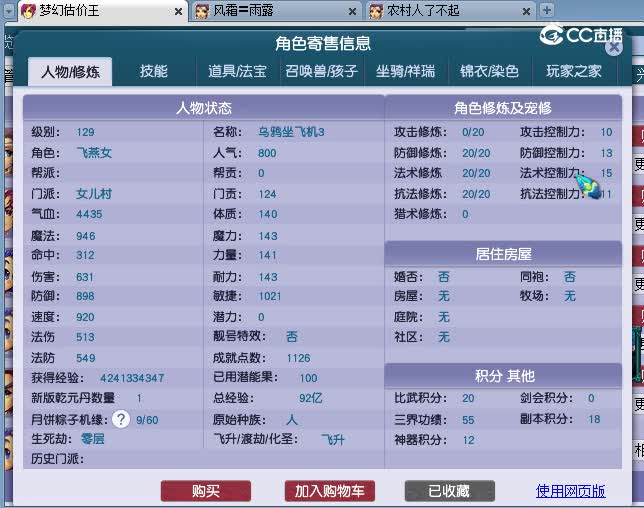
Task: Click the 神器积分 value 12
Action: tap(469, 440)
